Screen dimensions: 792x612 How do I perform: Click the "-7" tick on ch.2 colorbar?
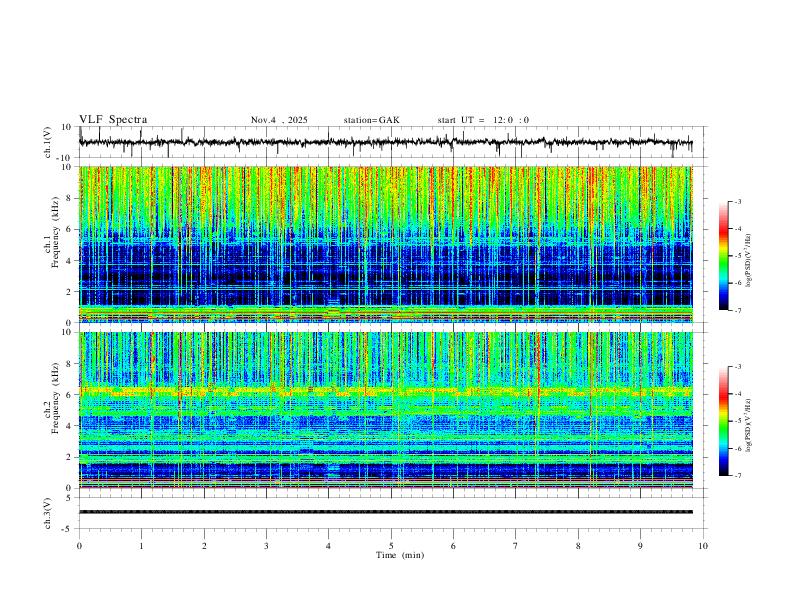tap(738, 476)
